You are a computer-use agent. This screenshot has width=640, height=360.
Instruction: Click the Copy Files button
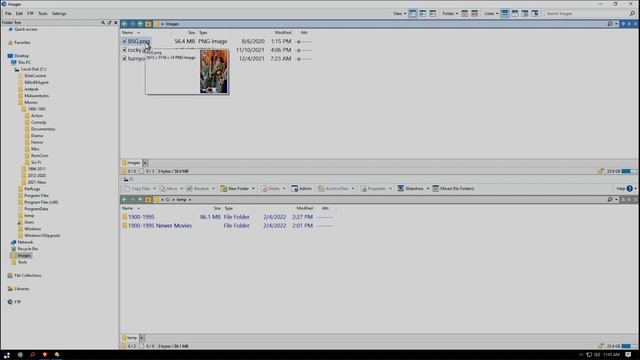(x=137, y=189)
